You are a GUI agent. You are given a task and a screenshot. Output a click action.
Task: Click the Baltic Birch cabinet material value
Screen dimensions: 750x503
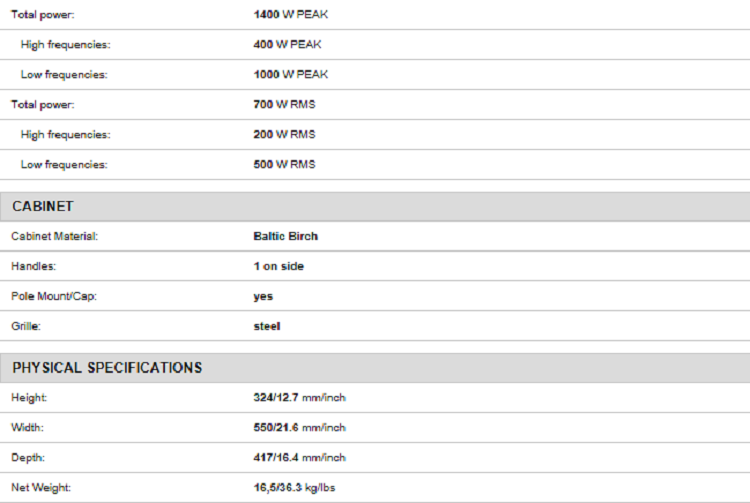tap(286, 236)
